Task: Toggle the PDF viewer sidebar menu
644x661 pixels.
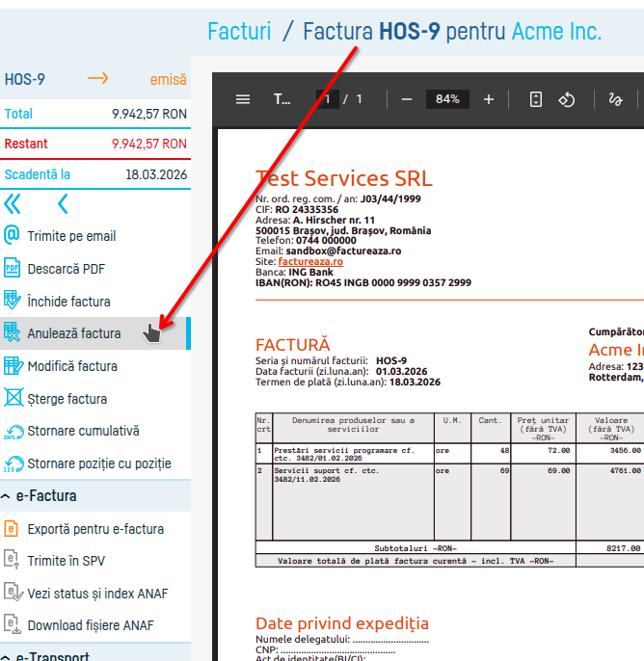Action: (x=243, y=99)
